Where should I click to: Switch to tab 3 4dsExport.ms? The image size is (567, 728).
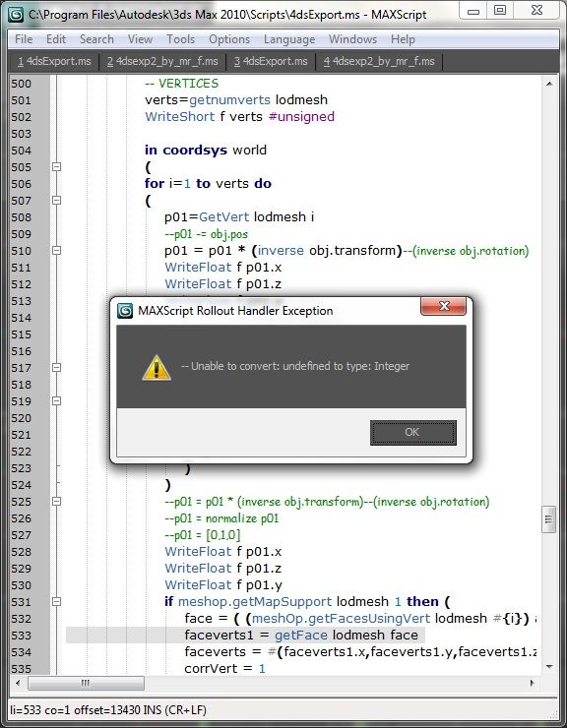click(x=271, y=61)
